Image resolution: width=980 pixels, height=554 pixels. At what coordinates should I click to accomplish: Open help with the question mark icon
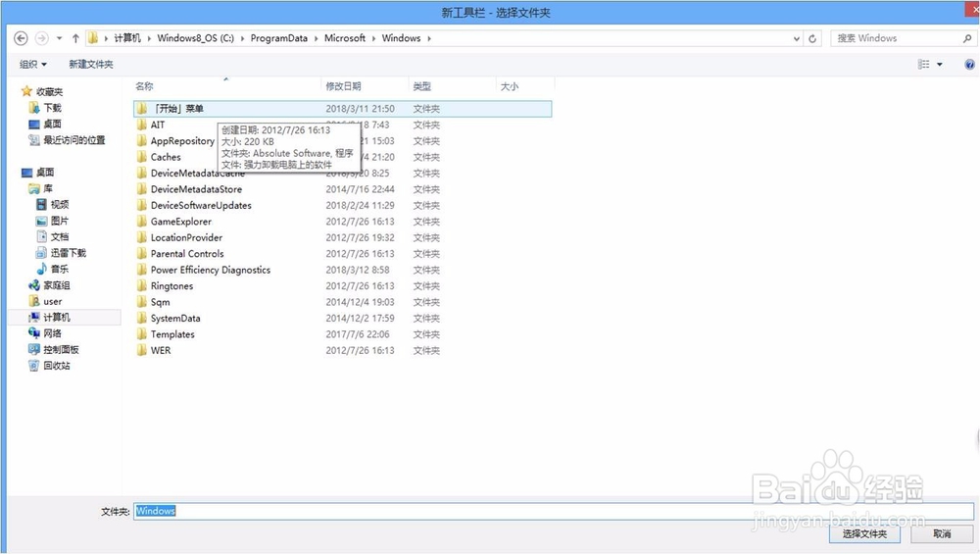click(969, 65)
